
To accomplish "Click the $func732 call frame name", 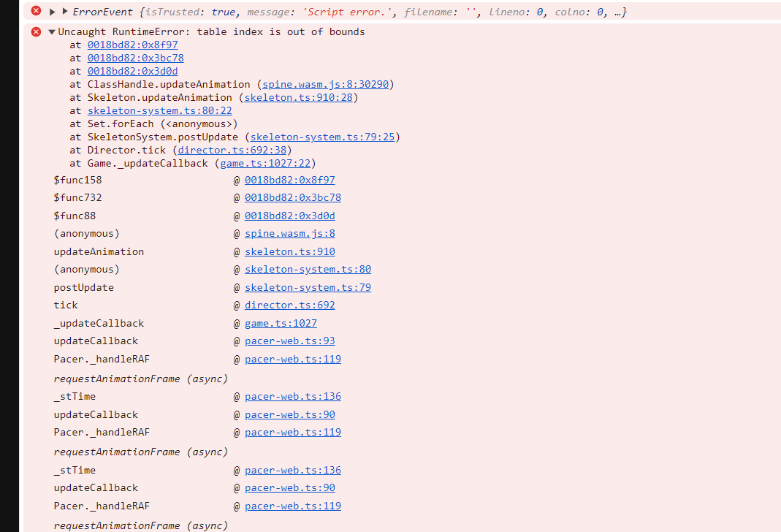I will [77, 198].
